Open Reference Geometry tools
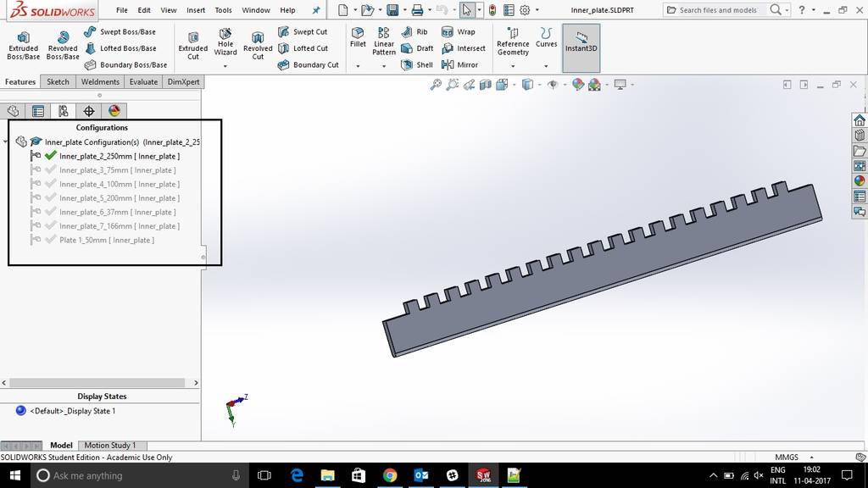Screen dimensions: 868x488 point(513,42)
